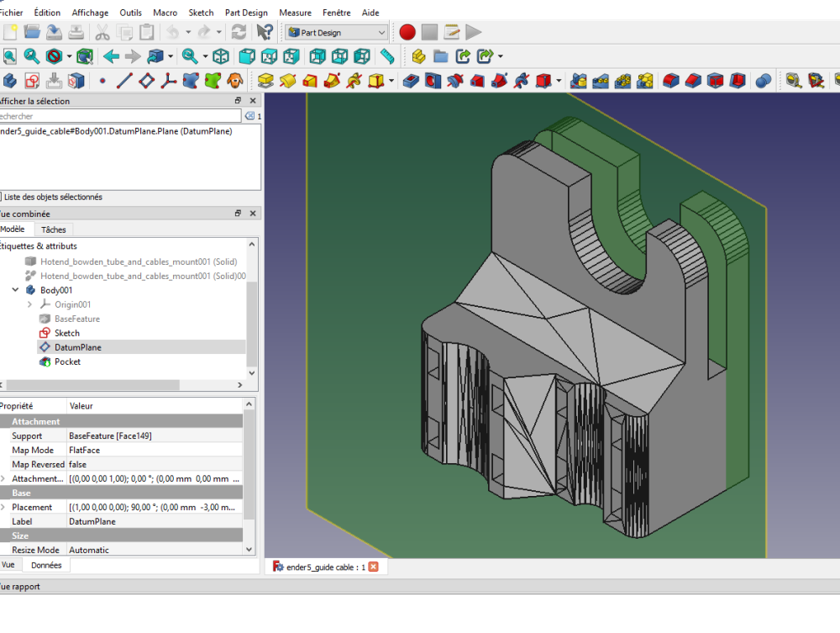This screenshot has width=840, height=633.
Task: Switch to isometric view
Action: [x=220, y=56]
